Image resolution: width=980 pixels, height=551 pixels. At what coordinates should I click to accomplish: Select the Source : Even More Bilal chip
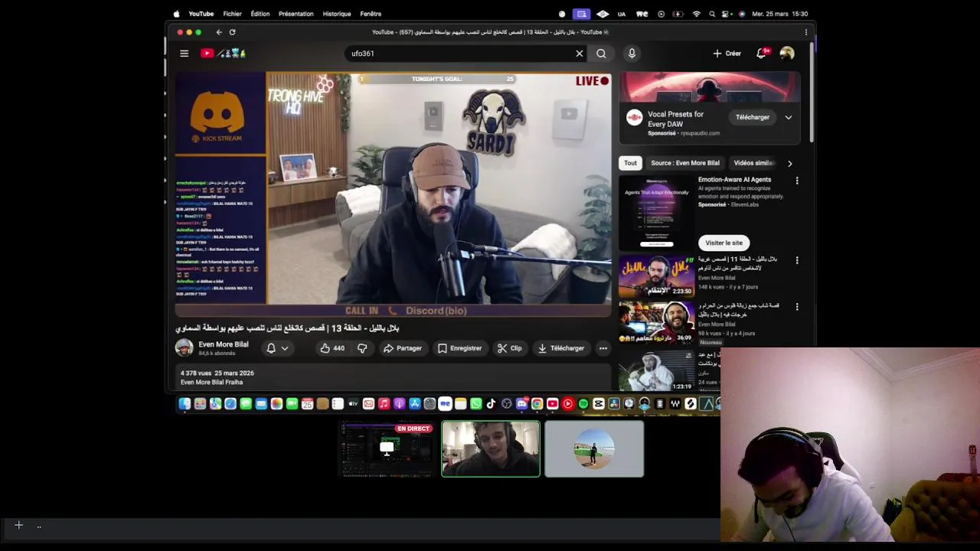685,163
